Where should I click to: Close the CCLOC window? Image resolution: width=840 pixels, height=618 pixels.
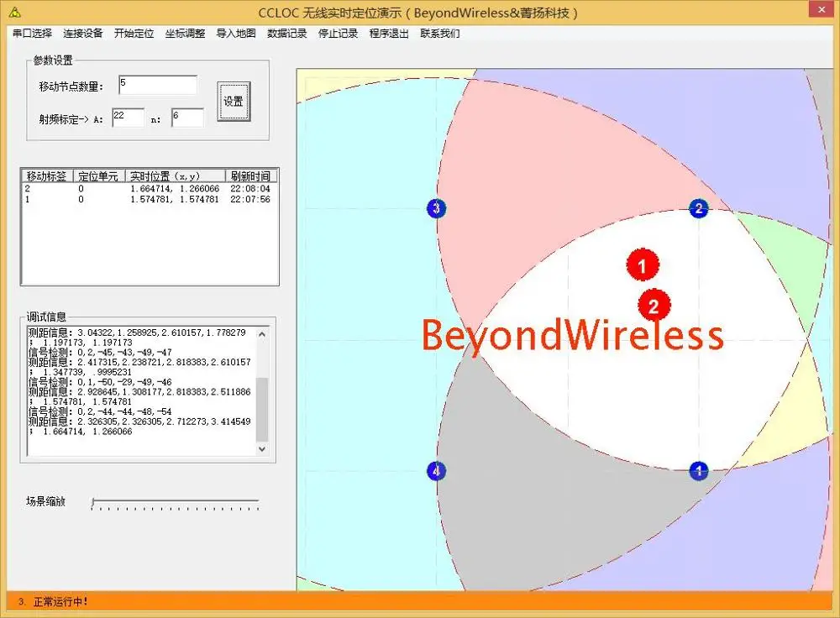pos(822,9)
